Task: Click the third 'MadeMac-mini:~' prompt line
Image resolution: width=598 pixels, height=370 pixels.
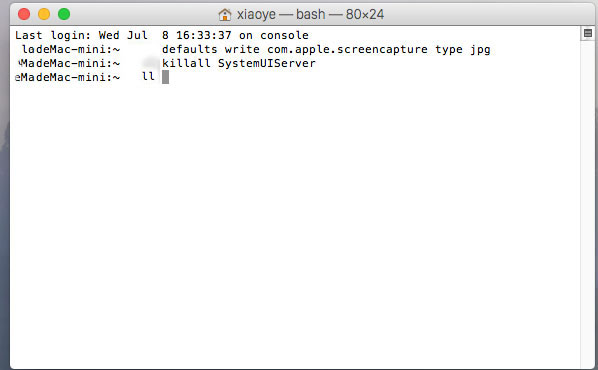Action: [x=68, y=77]
